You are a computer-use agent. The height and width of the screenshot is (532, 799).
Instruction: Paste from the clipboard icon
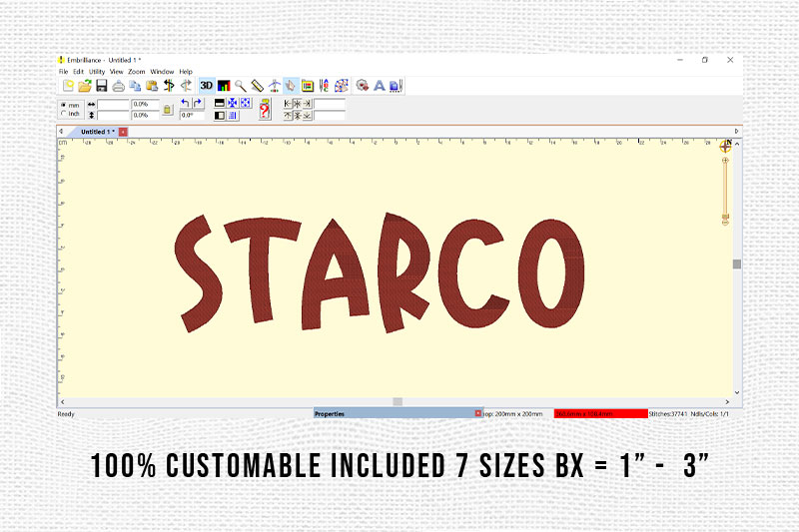[x=152, y=86]
